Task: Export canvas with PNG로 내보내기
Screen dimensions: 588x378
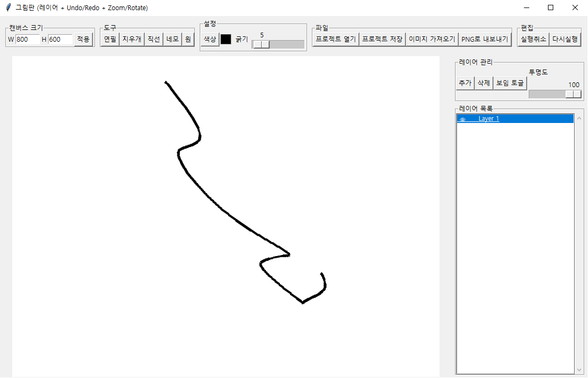Action: coord(485,40)
